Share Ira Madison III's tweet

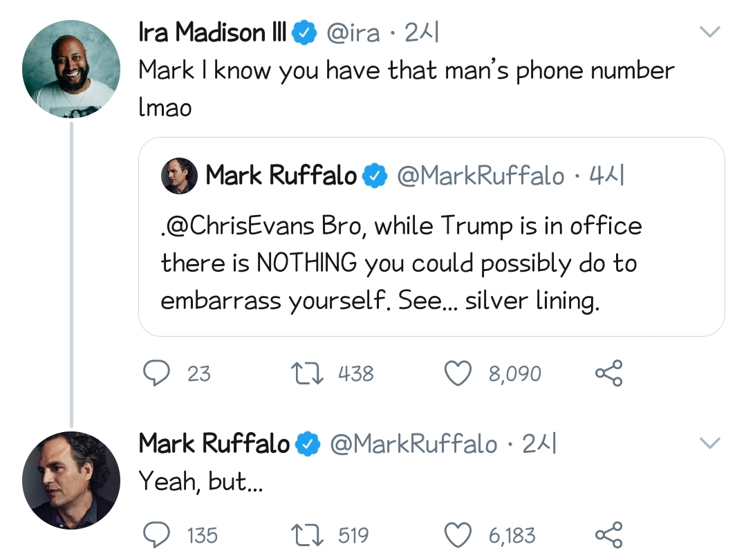[x=608, y=373]
